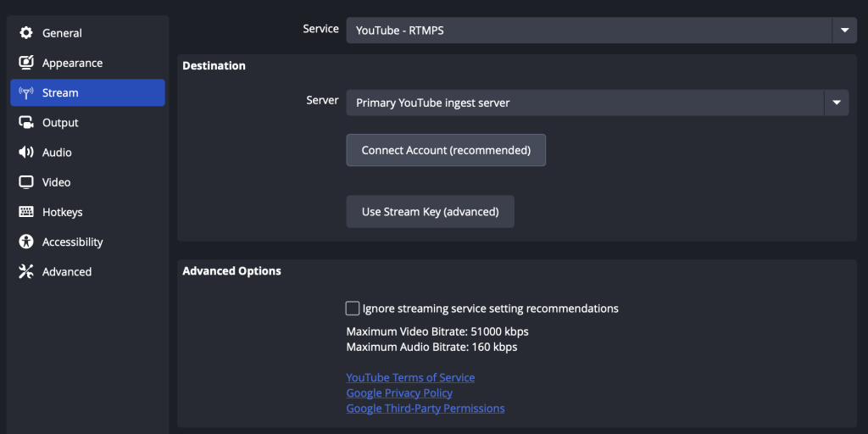Click the Video monitor icon
This screenshot has width=868, height=434.
tap(26, 182)
